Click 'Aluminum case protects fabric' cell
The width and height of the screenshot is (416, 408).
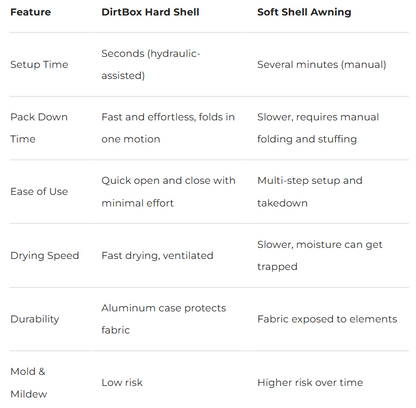click(x=164, y=319)
